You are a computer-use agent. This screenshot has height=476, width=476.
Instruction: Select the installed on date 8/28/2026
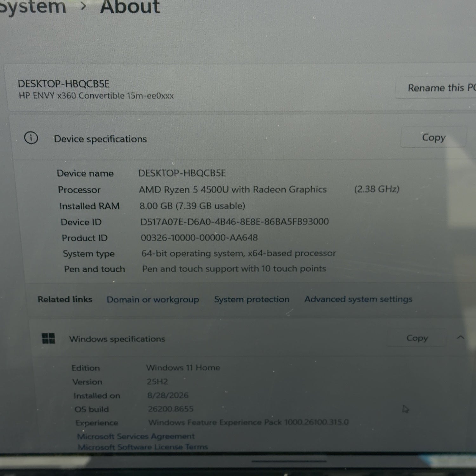[168, 395]
